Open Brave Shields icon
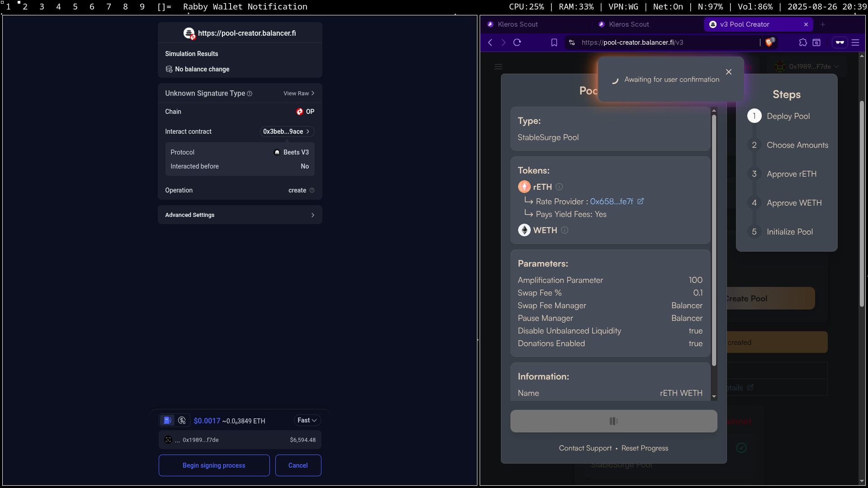The width and height of the screenshot is (868, 488). pyautogui.click(x=770, y=42)
